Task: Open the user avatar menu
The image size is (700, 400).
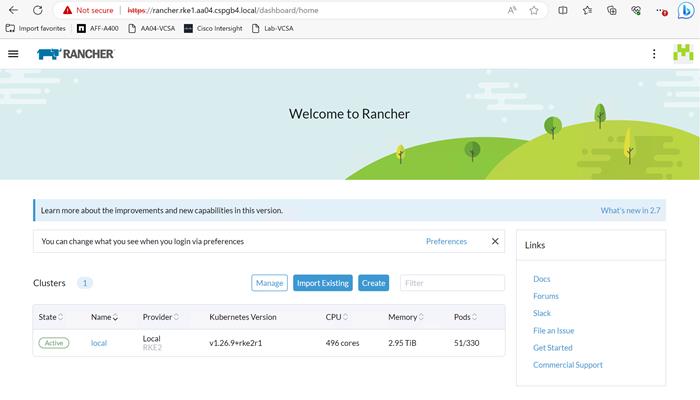Action: click(683, 54)
